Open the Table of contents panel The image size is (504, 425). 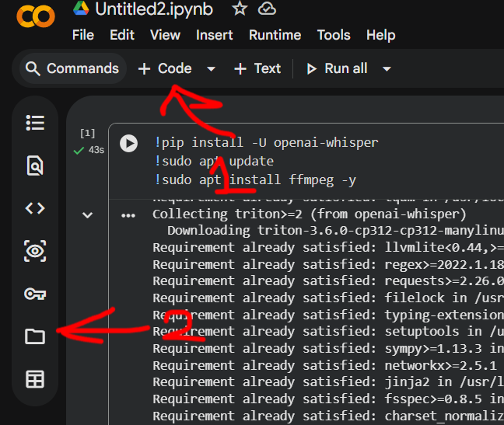click(x=35, y=123)
